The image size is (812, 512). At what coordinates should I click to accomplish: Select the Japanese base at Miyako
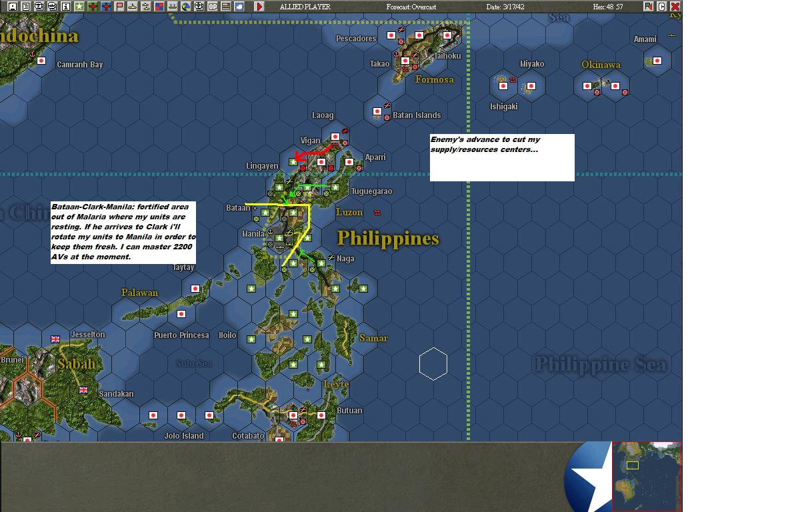pos(531,86)
